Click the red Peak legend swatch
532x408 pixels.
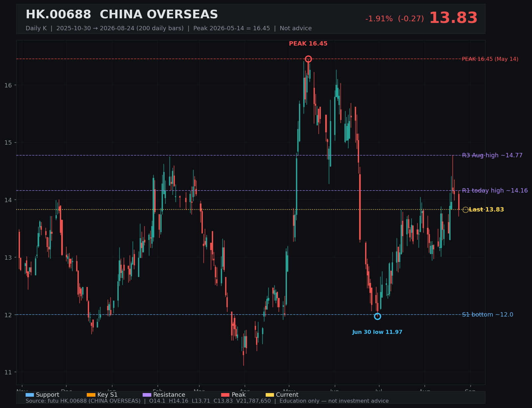click(225, 395)
